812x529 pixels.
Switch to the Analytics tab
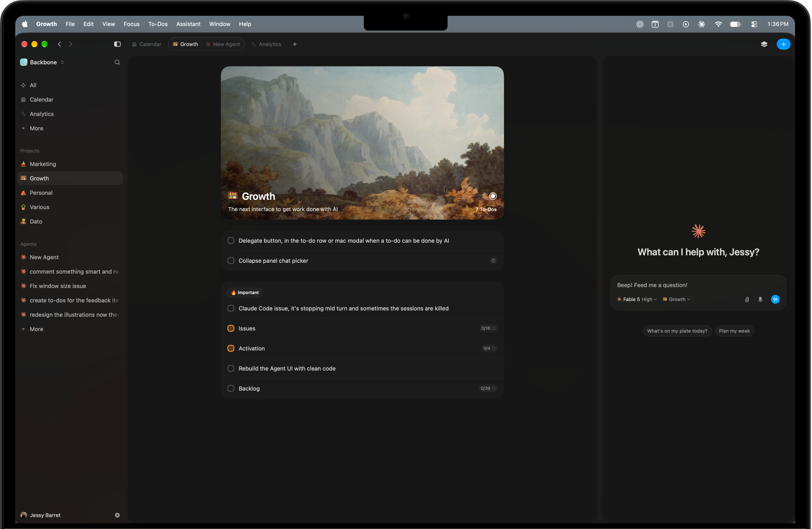pos(267,44)
